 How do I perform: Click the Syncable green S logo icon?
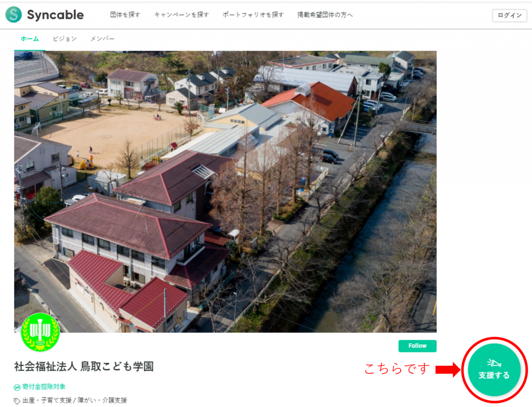click(14, 15)
